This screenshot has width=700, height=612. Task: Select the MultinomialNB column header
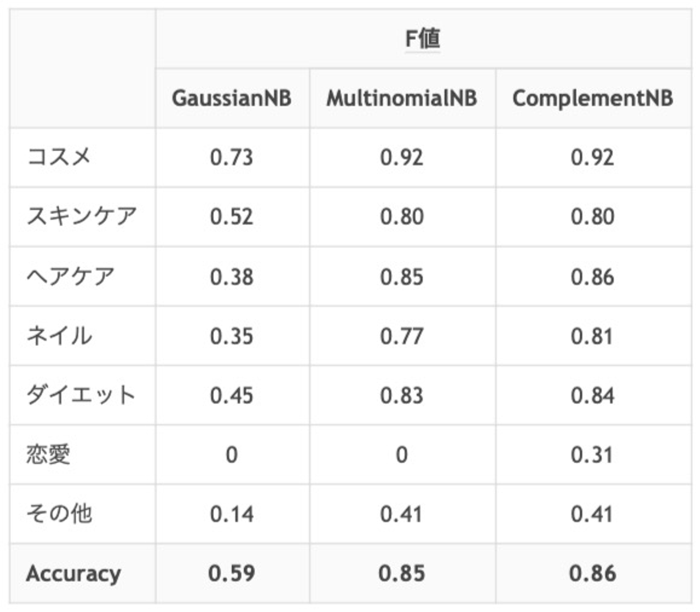[x=402, y=98]
